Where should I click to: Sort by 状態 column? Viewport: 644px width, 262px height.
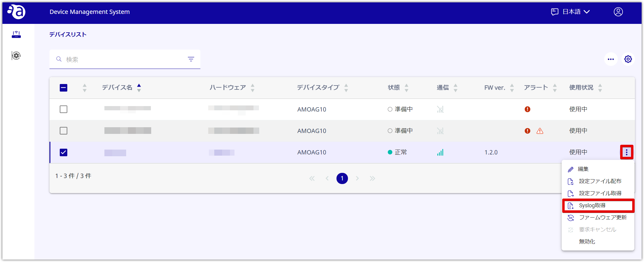click(x=406, y=88)
